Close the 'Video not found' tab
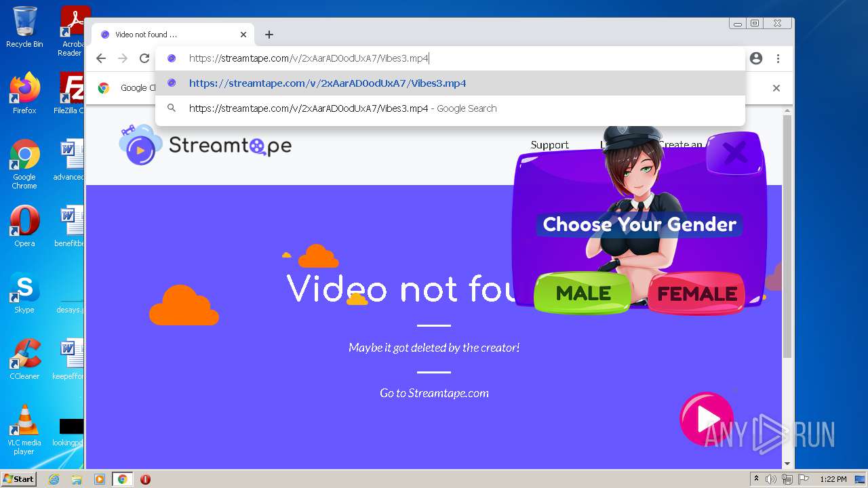 click(x=243, y=35)
